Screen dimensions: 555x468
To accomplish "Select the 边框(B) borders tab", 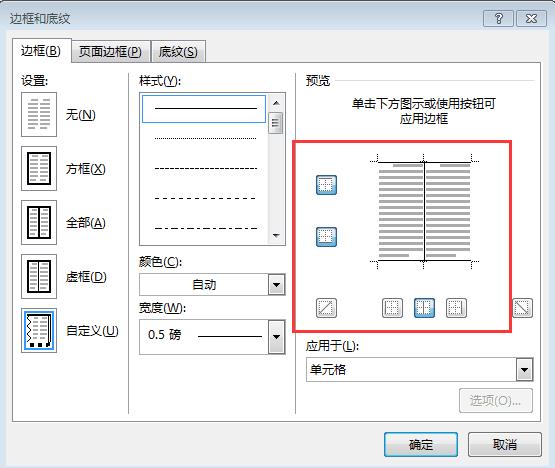I will pos(41,51).
